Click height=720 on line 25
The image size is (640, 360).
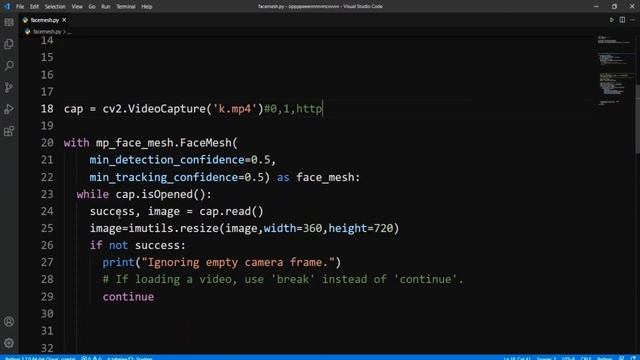coord(360,228)
